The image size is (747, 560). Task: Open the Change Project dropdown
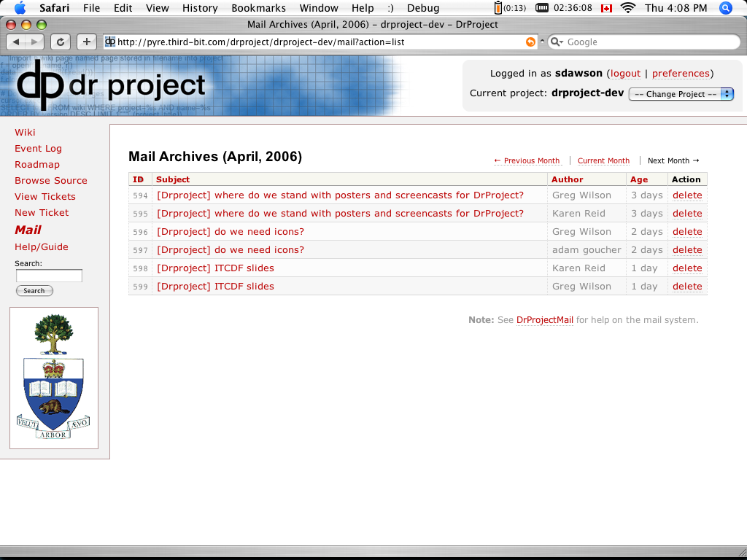[x=680, y=93]
